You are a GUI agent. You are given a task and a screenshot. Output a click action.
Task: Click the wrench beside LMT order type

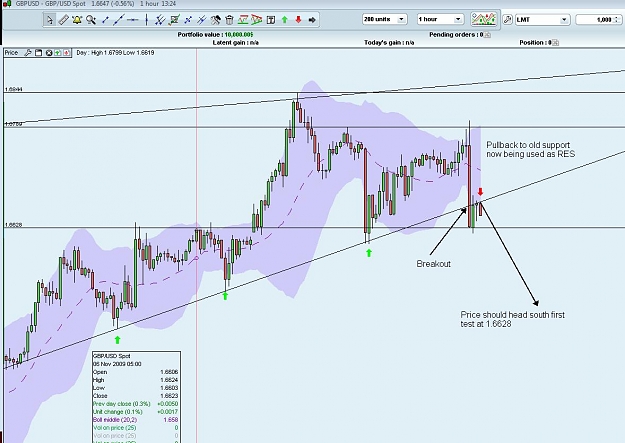pos(507,19)
